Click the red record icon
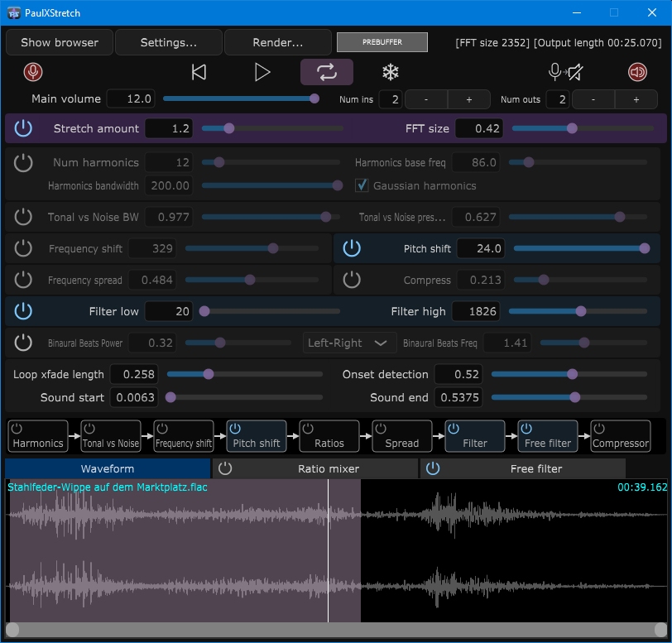The width and height of the screenshot is (672, 643). point(33,72)
